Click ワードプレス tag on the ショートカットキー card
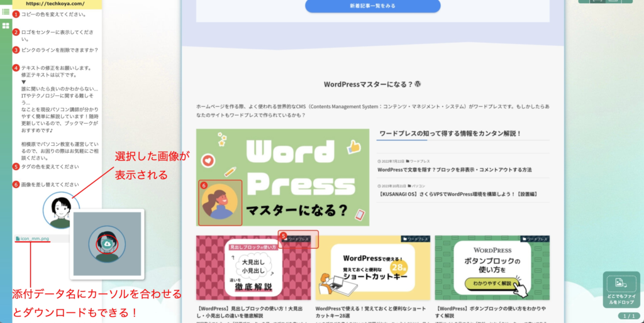This screenshot has height=323, width=644. click(415, 239)
